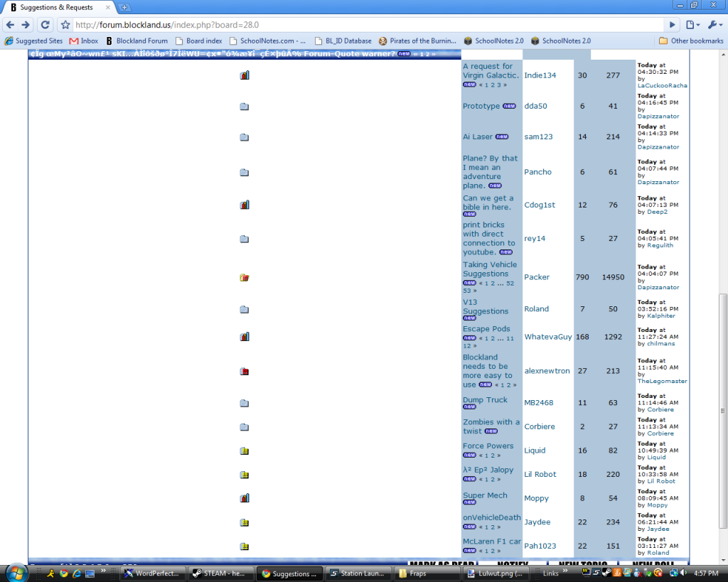Click the poll icon for bible topic

245,205
